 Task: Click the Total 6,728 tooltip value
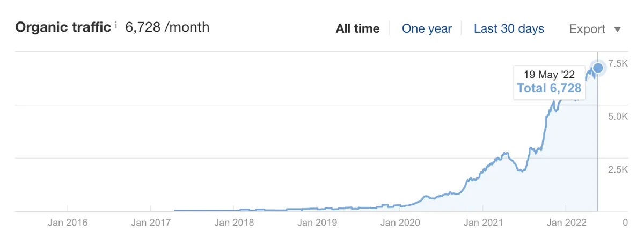[549, 88]
